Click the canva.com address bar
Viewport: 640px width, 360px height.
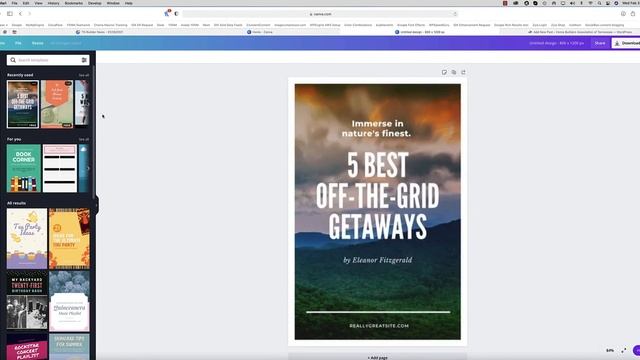pos(320,14)
